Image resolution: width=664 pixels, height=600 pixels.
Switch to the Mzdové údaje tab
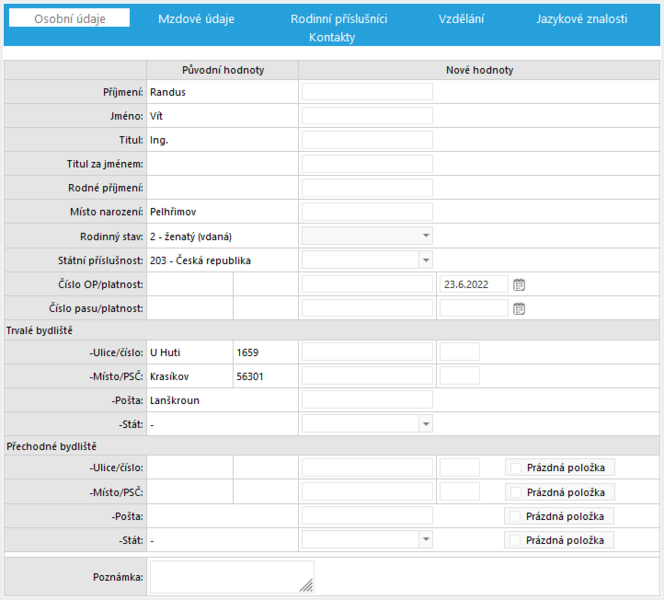coord(196,19)
